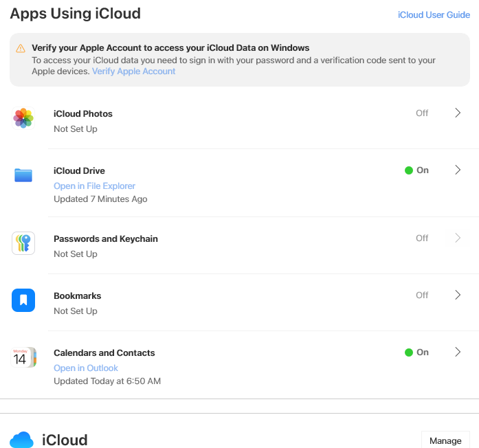This screenshot has width=479, height=448.
Task: Click the Off status for iCloud Photos
Action: [x=422, y=113]
